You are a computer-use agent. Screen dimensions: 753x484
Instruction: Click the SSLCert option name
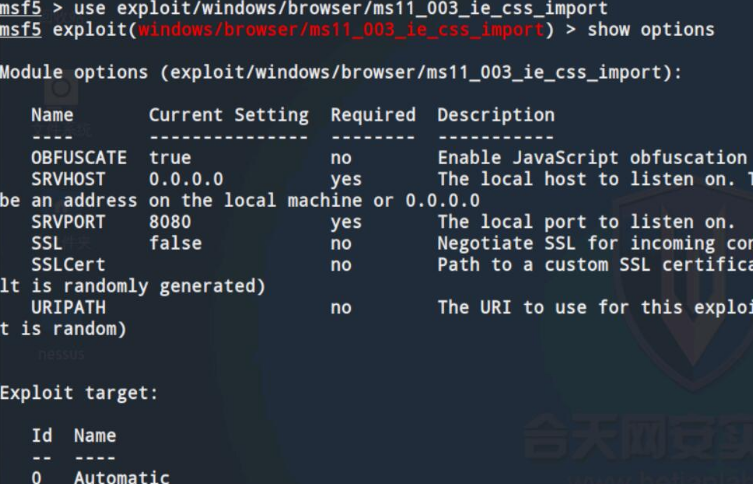tap(68, 265)
